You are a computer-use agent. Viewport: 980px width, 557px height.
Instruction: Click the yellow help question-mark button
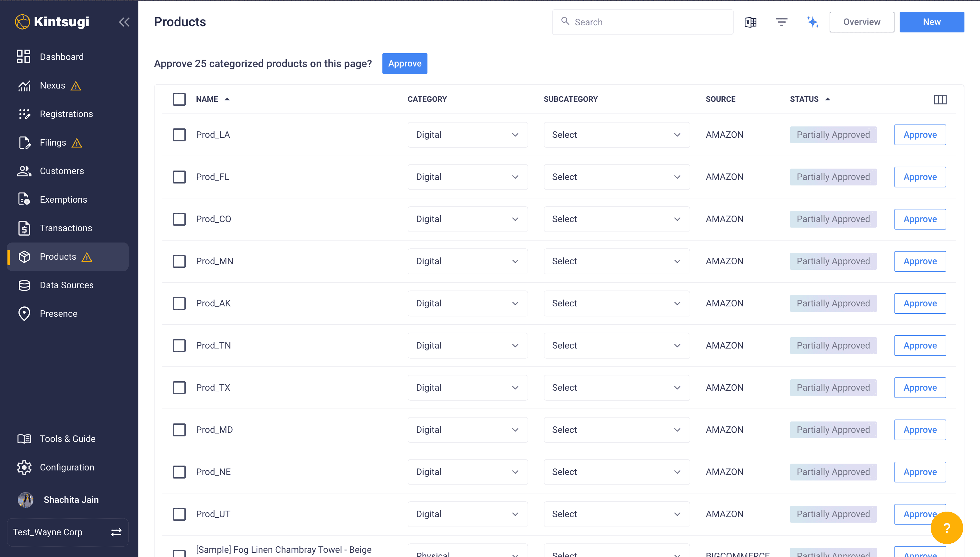coord(946,528)
